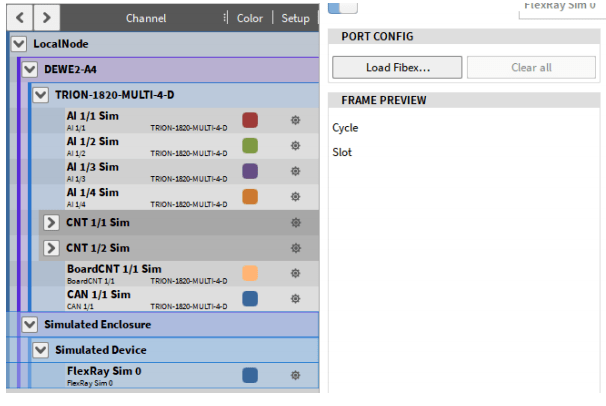Image resolution: width=606 pixels, height=406 pixels.
Task: Open setup gear for CAN 1/1 Sim
Action: (295, 299)
